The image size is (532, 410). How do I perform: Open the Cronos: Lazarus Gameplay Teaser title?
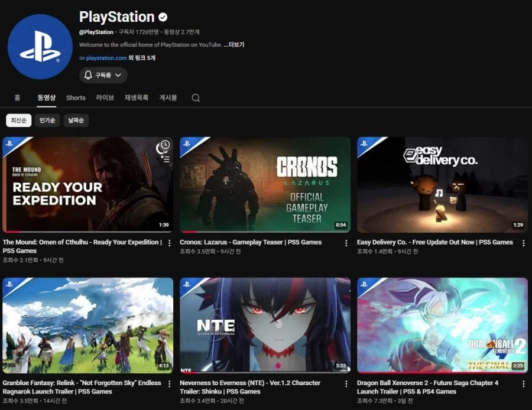coord(251,242)
